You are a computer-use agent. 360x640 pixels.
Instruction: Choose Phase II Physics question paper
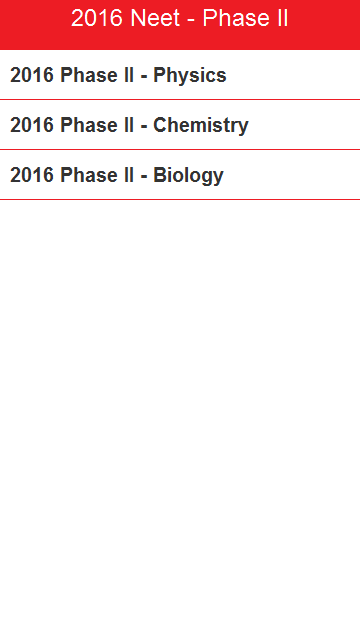click(180, 75)
